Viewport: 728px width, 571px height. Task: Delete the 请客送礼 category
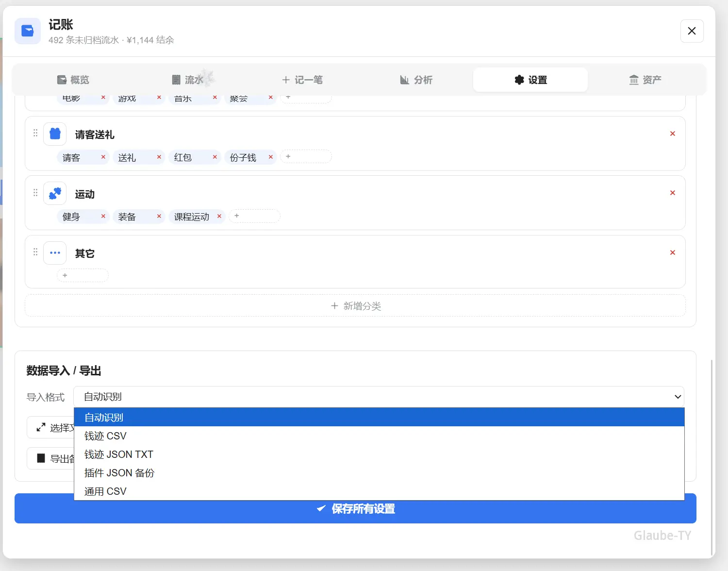[673, 134]
